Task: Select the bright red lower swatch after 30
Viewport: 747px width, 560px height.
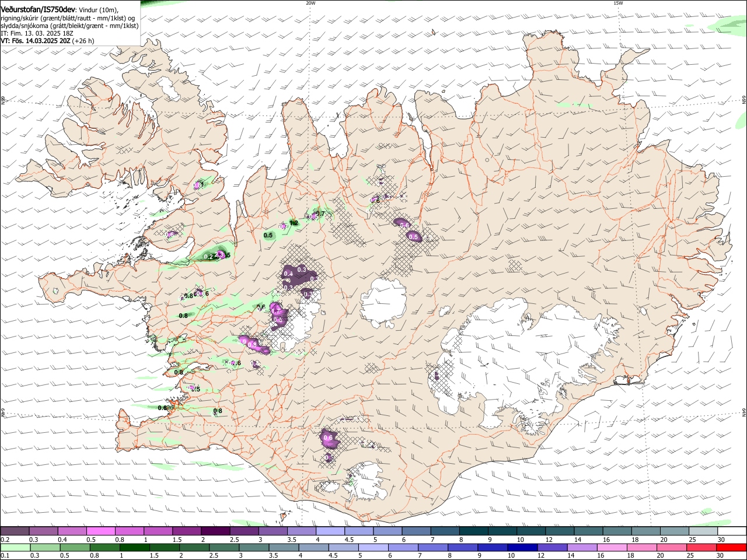Action: pyautogui.click(x=731, y=548)
